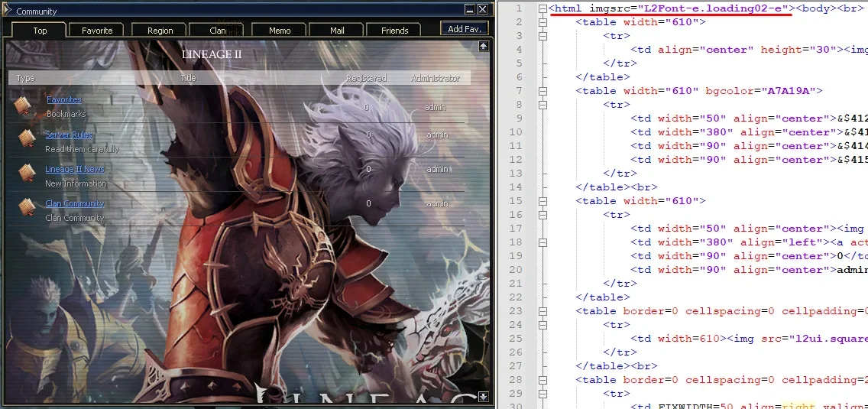Switch to the Clan tab

click(x=218, y=31)
